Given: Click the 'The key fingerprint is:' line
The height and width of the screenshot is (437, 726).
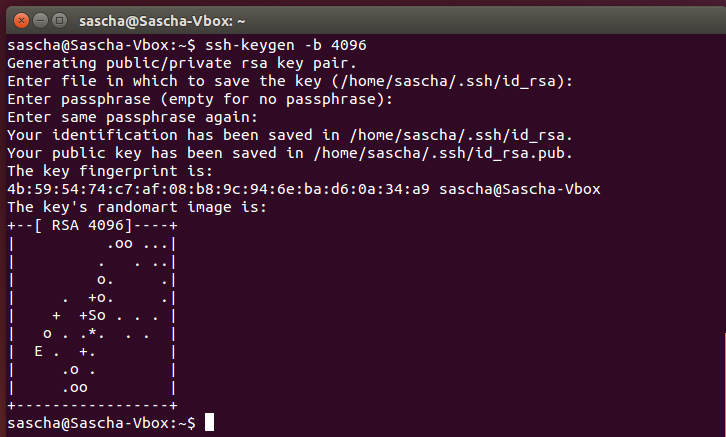Looking at the screenshot, I should [110, 171].
